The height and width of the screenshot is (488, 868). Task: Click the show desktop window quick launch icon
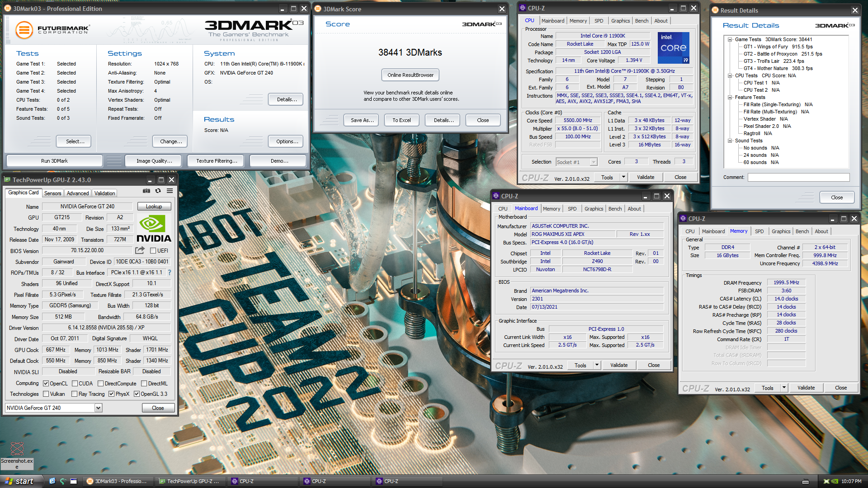coord(74,481)
